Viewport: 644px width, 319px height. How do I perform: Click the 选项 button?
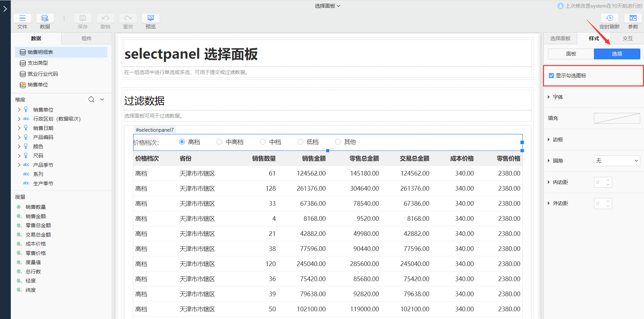[617, 54]
